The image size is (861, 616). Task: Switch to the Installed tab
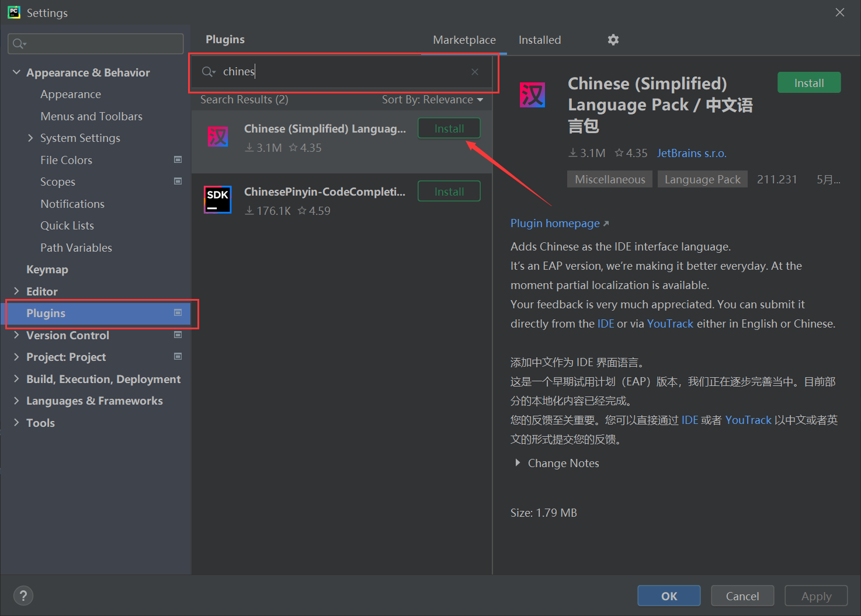coord(540,40)
